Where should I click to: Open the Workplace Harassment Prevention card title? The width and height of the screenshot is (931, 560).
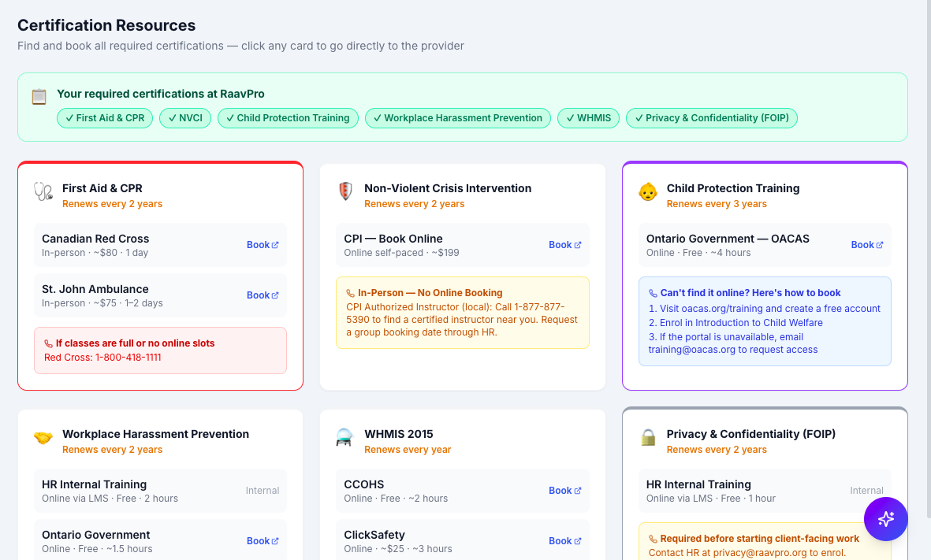[155, 434]
